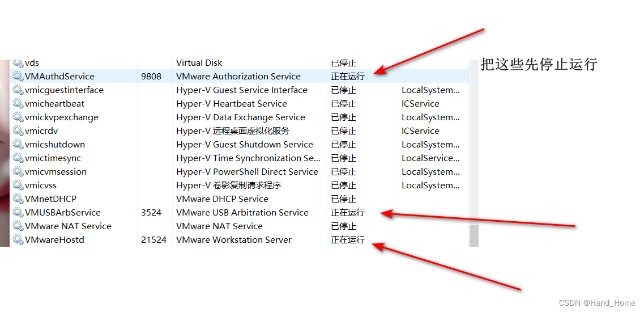Click VMware Workstation Server description
This screenshot has height=312, width=644.
pyautogui.click(x=234, y=239)
